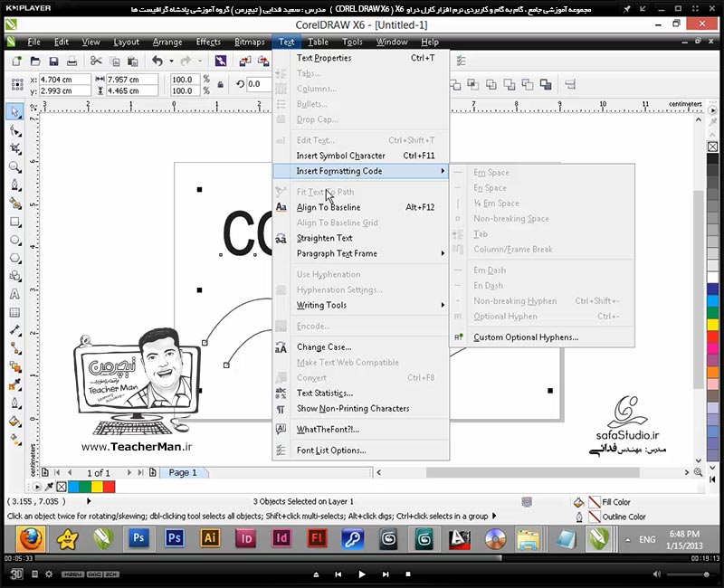Click KMPlayer play button

click(361, 574)
